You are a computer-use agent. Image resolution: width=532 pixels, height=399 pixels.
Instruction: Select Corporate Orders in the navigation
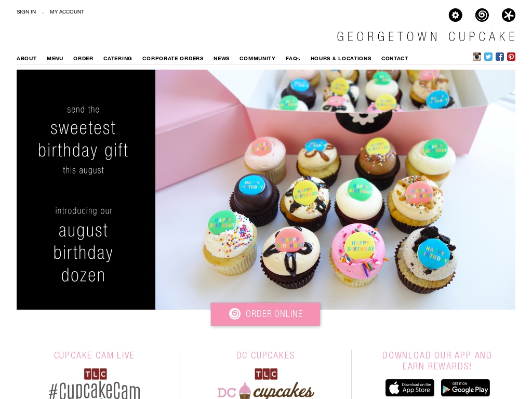(172, 58)
